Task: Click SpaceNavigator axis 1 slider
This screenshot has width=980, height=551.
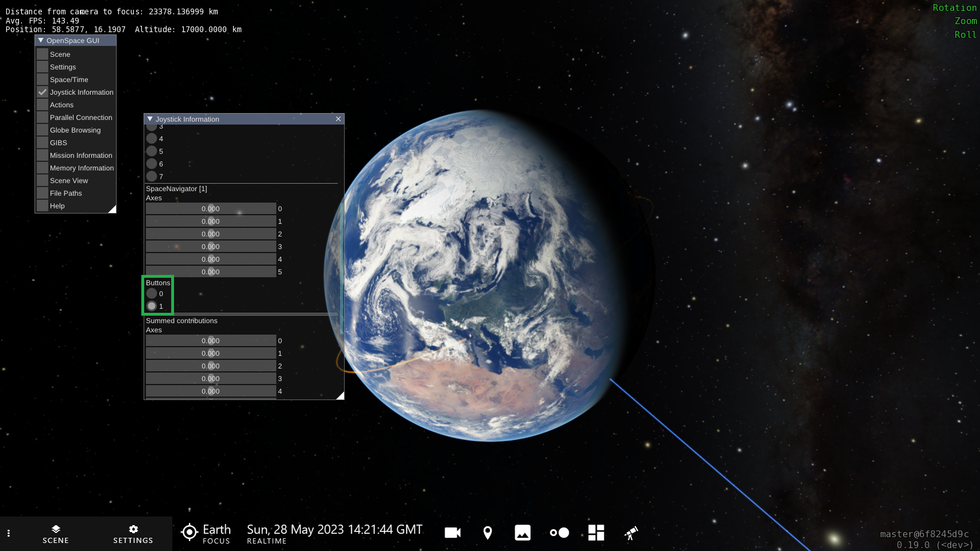Action: [211, 221]
